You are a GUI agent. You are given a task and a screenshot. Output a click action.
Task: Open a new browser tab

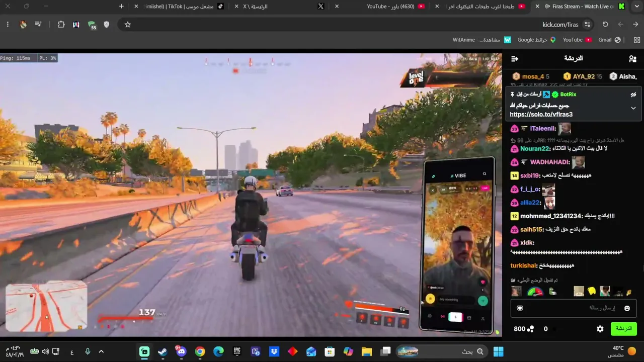(121, 7)
